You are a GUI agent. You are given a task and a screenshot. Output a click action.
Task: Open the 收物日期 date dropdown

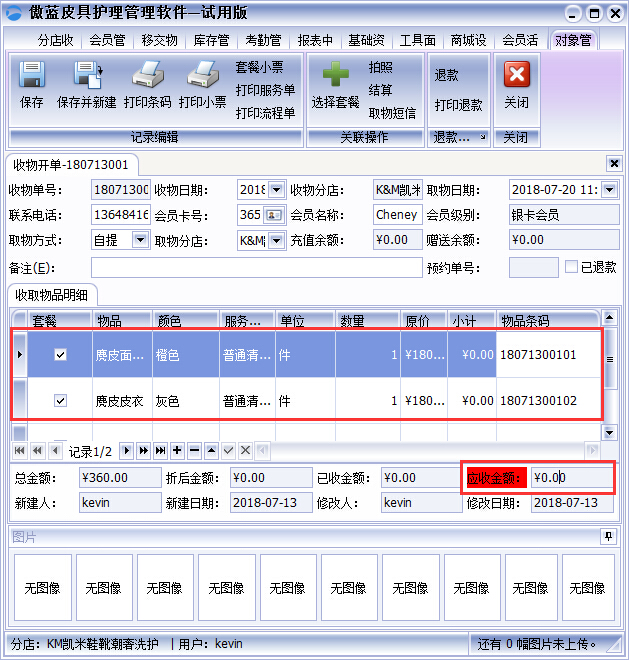(x=277, y=190)
